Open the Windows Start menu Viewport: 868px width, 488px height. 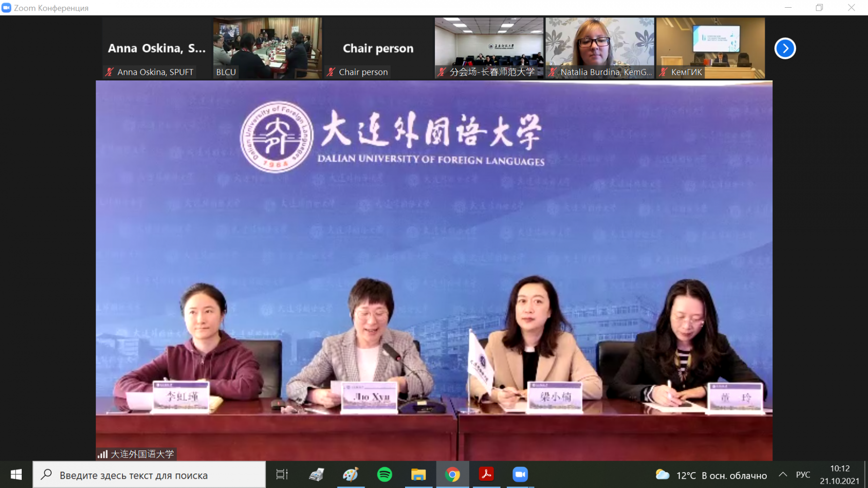click(x=16, y=475)
